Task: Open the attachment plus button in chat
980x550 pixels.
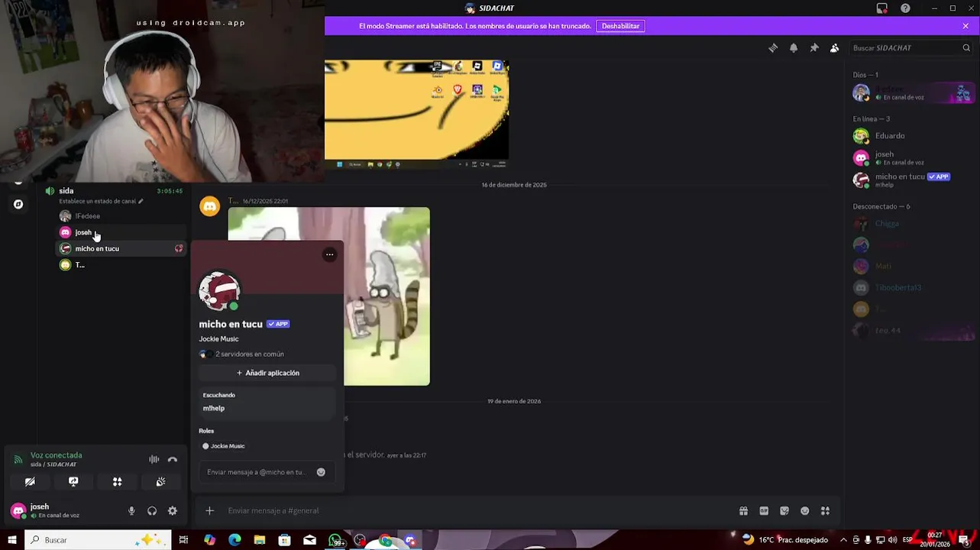Action: click(209, 511)
